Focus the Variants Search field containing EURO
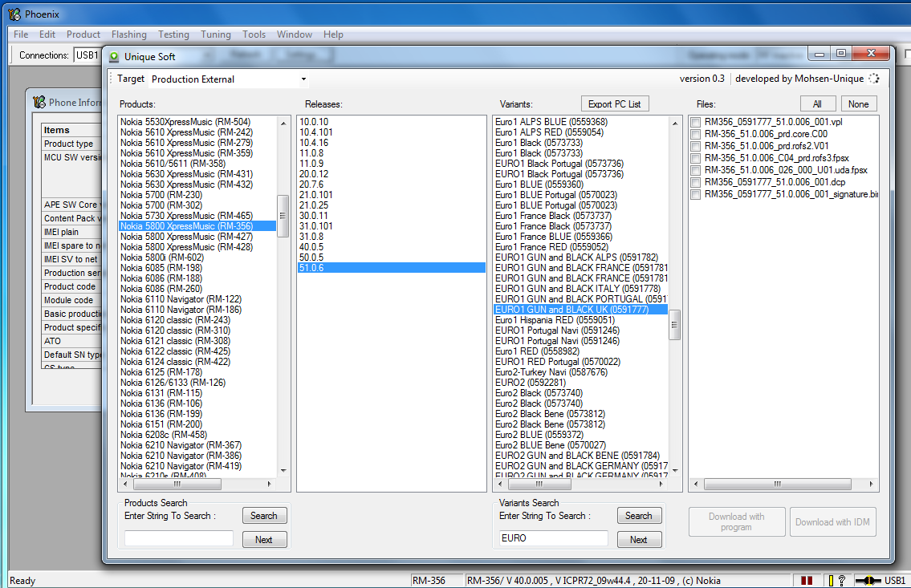911x588 pixels. 553,538
